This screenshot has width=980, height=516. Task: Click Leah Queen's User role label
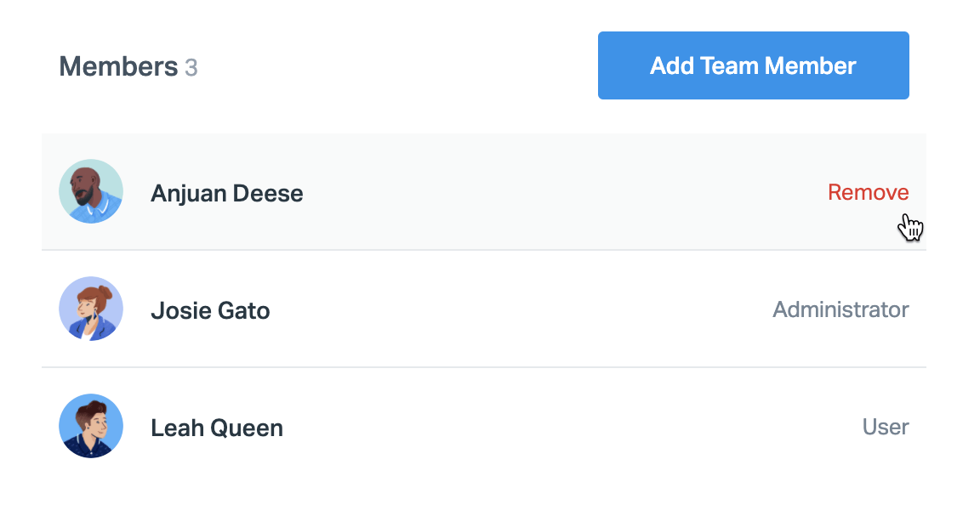click(885, 427)
